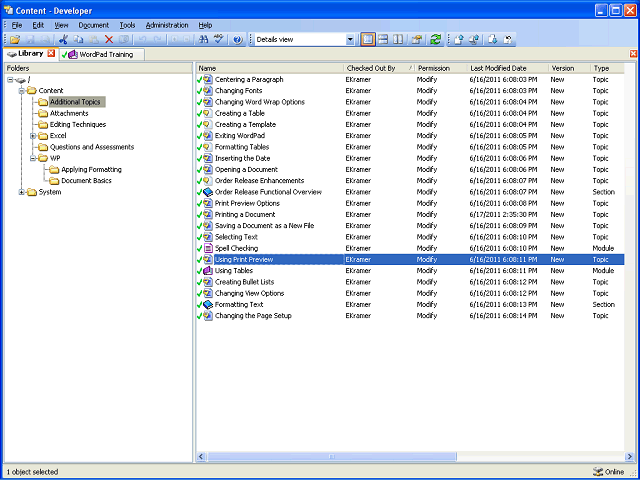Open the File menu
Screen dimensions: 640x480
pos(16,25)
